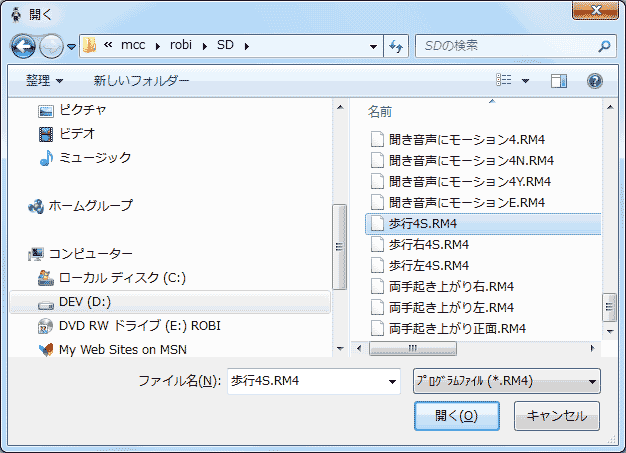Image resolution: width=626 pixels, height=453 pixels.
Task: Click the Back navigation arrow
Action: [23, 46]
